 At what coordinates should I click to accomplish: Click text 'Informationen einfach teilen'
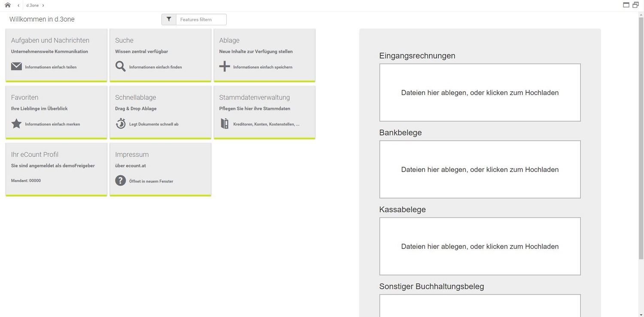(51, 67)
